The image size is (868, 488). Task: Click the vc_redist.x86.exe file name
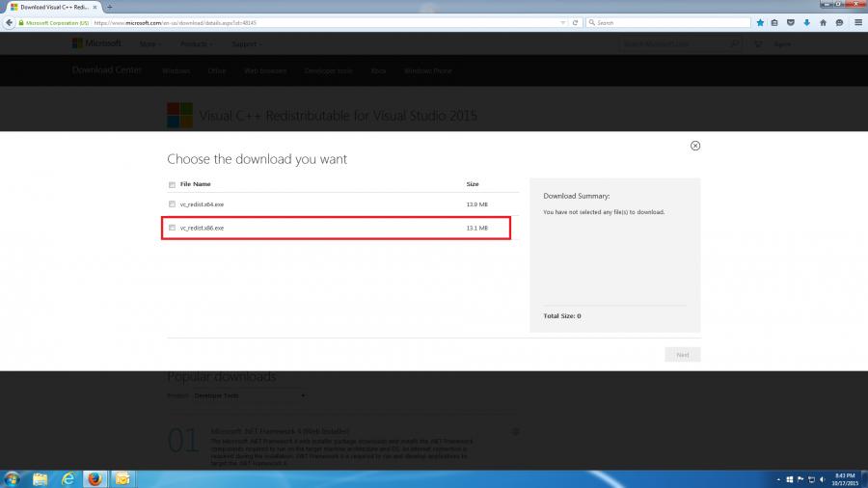(x=203, y=228)
